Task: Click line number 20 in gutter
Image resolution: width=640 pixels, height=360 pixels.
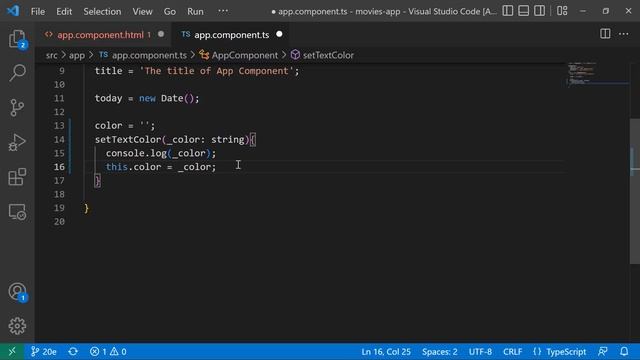Action: 59,222
